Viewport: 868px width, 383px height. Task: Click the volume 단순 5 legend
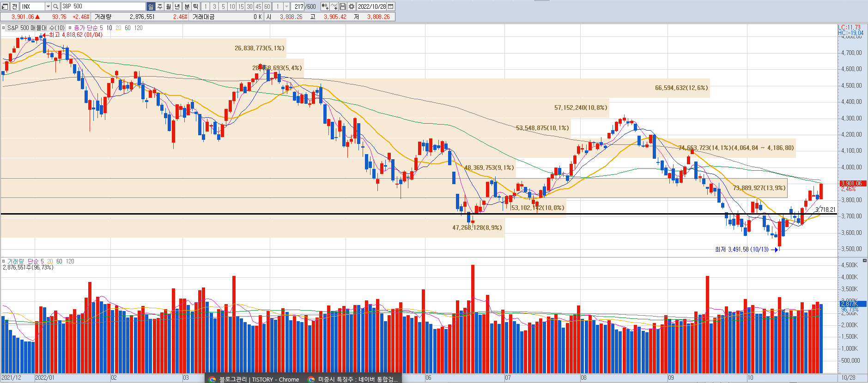[36, 261]
